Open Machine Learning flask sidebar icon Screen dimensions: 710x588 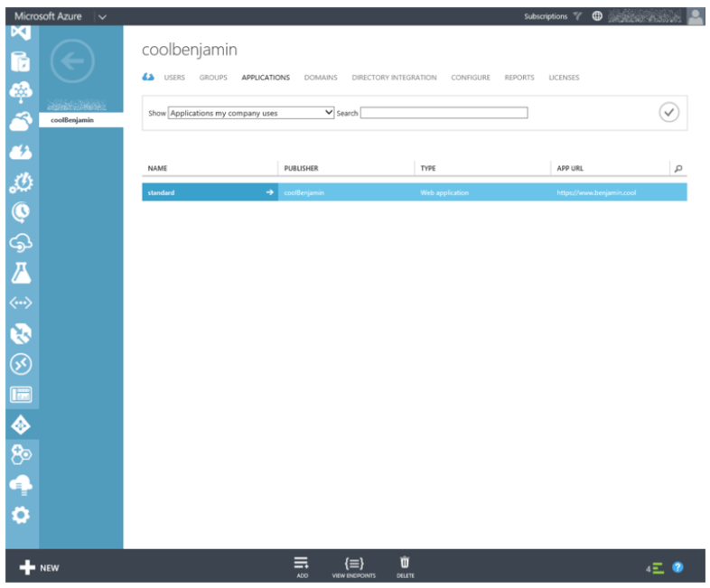click(21, 273)
